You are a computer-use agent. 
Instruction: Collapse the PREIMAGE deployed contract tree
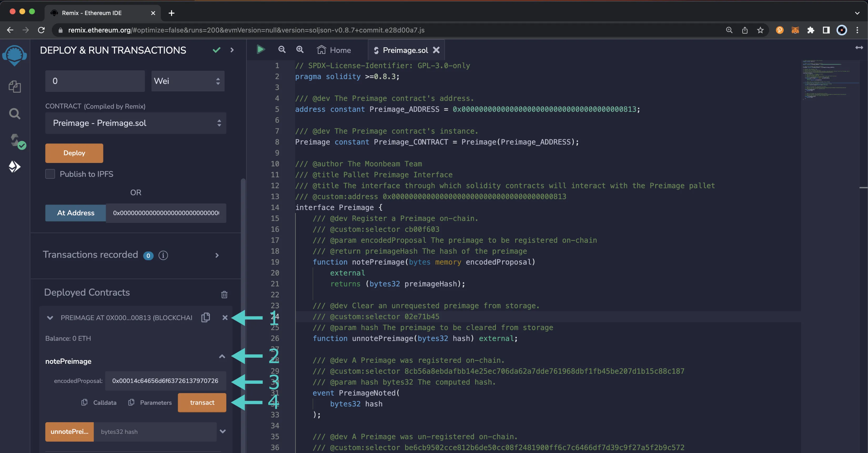coord(51,317)
